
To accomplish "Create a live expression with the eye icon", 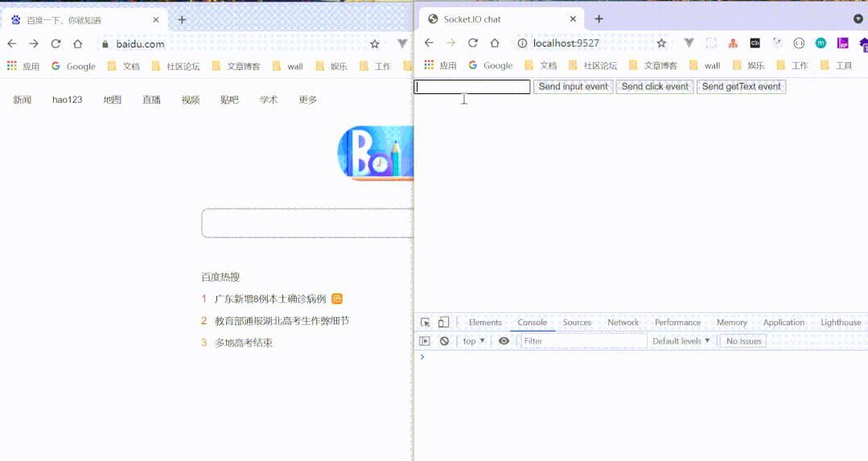I will tap(504, 341).
